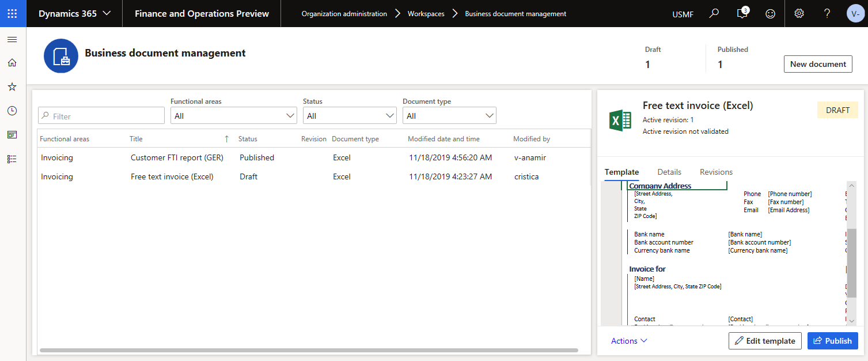868x361 pixels.
Task: Click the Draft status cell in grid
Action: [248, 176]
